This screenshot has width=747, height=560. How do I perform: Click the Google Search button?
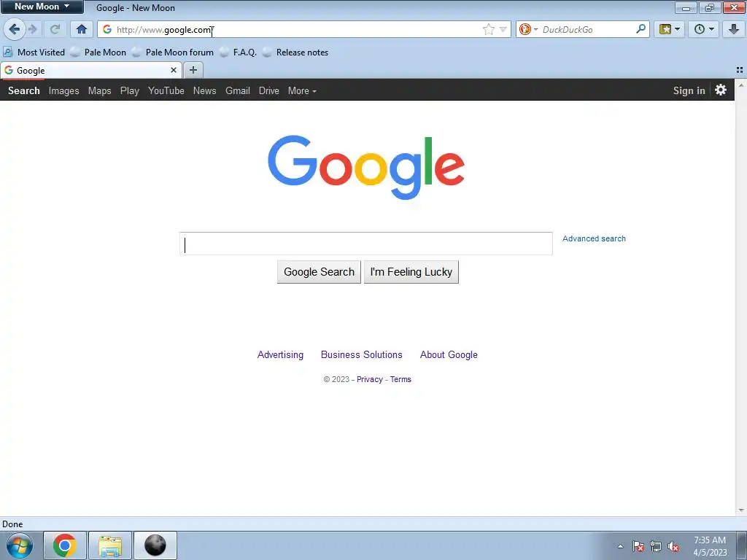coord(319,272)
